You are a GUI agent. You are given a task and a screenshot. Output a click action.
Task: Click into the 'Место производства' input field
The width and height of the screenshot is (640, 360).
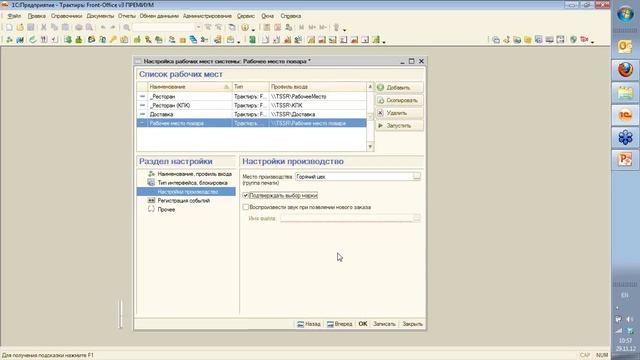[x=353, y=176]
